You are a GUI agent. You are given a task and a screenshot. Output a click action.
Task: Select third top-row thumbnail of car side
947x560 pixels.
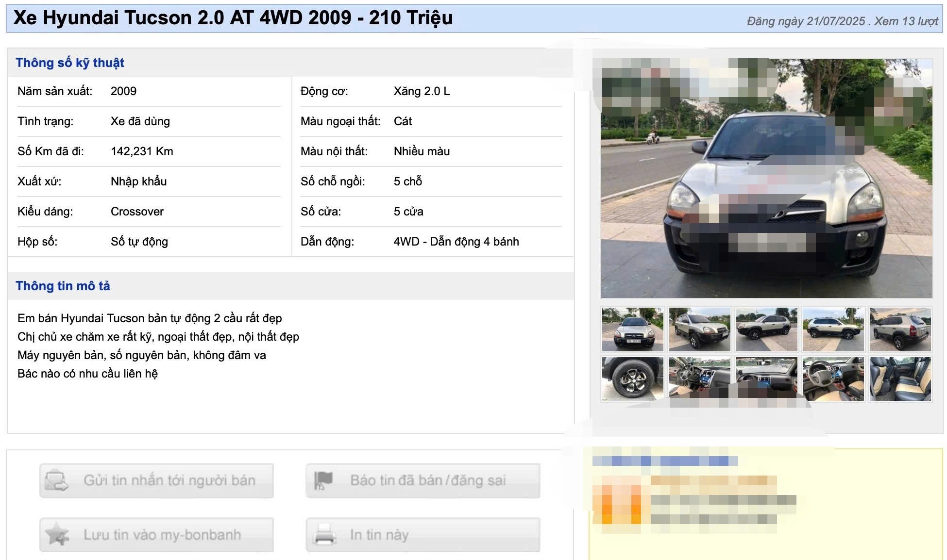tap(766, 329)
